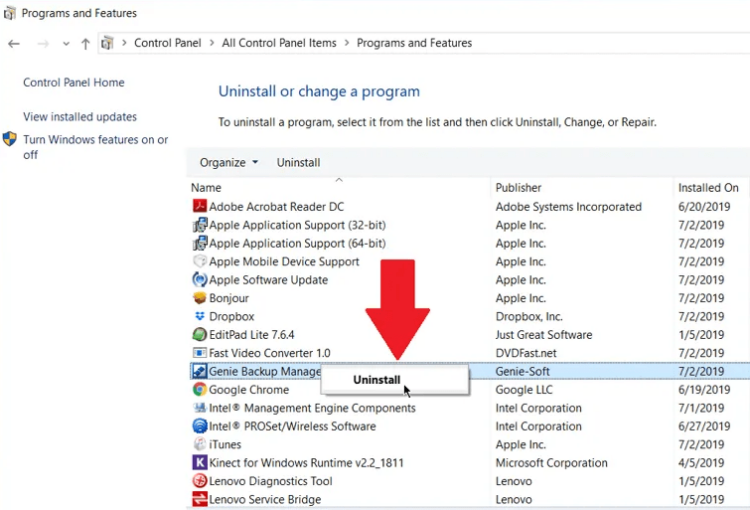
Task: Click the Genie-Soft publisher cell
Action: [522, 371]
